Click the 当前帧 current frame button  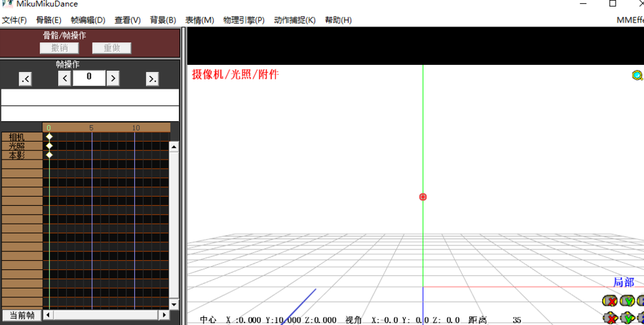pyautogui.click(x=22, y=315)
